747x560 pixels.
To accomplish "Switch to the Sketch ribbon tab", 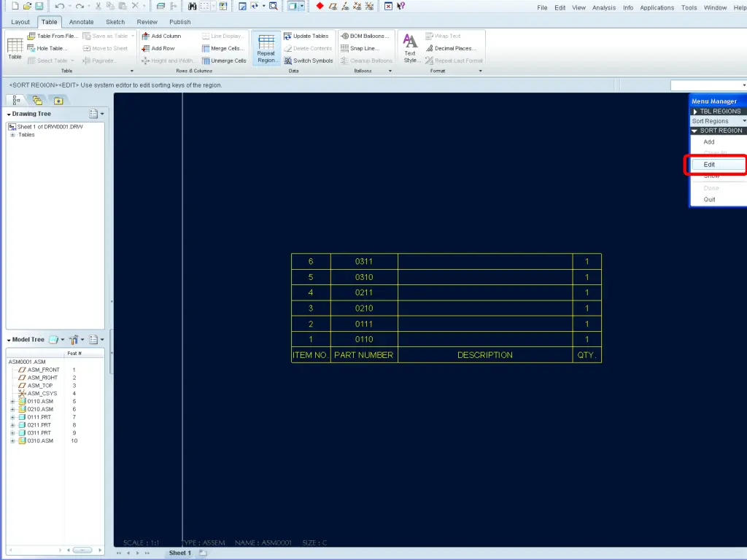I will (x=115, y=22).
